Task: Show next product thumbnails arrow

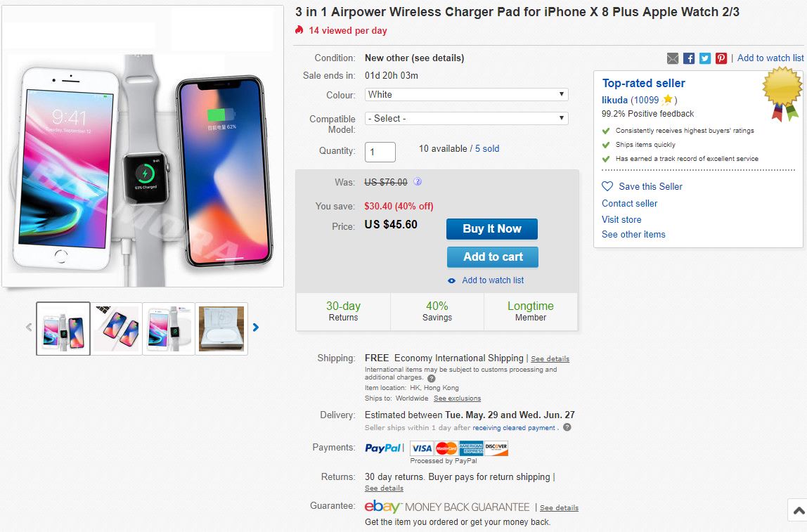Action: (256, 327)
